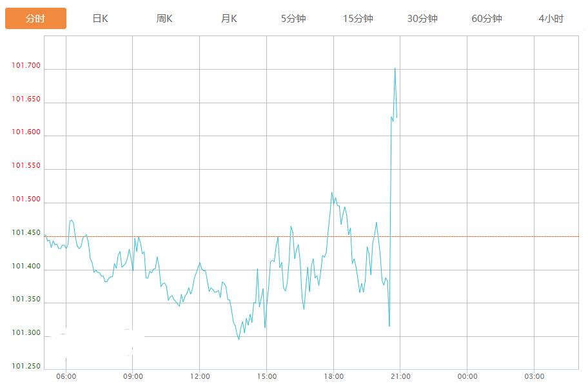This screenshot has height=384, width=588.
Task: Select the 03:00 time axis label
Action: (534, 376)
